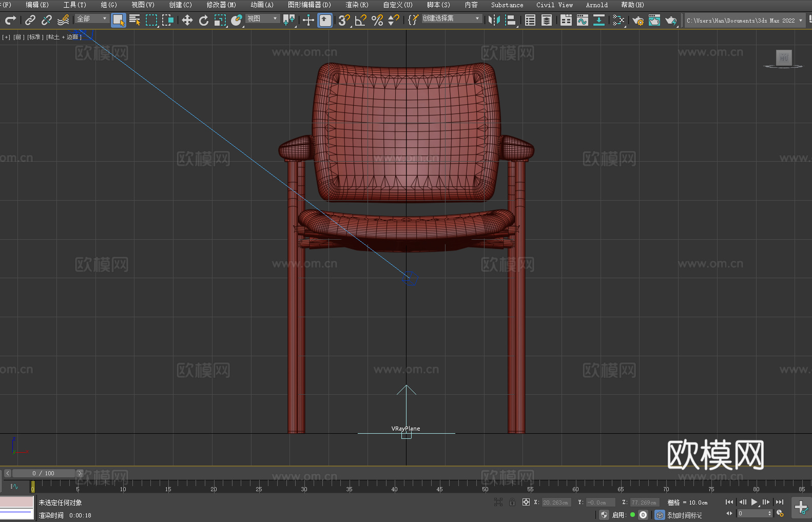Click Previous Frame button
Screen dimensions: 812x522
[x=742, y=502]
